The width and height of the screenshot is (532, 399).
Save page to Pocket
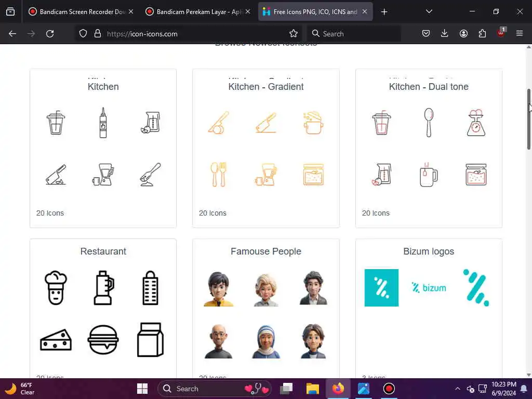426,33
